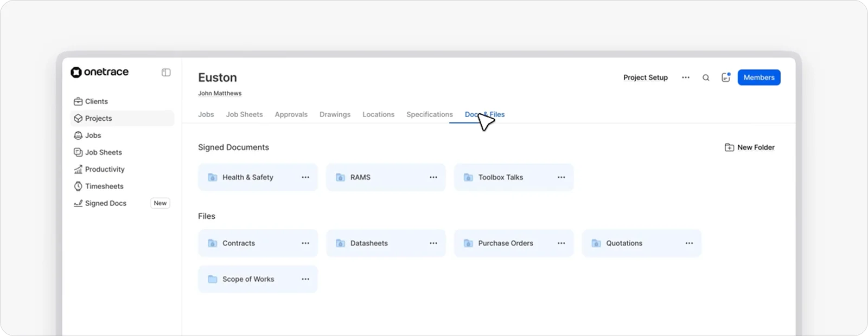Click the New Folder label
The image size is (868, 336).
point(756,147)
